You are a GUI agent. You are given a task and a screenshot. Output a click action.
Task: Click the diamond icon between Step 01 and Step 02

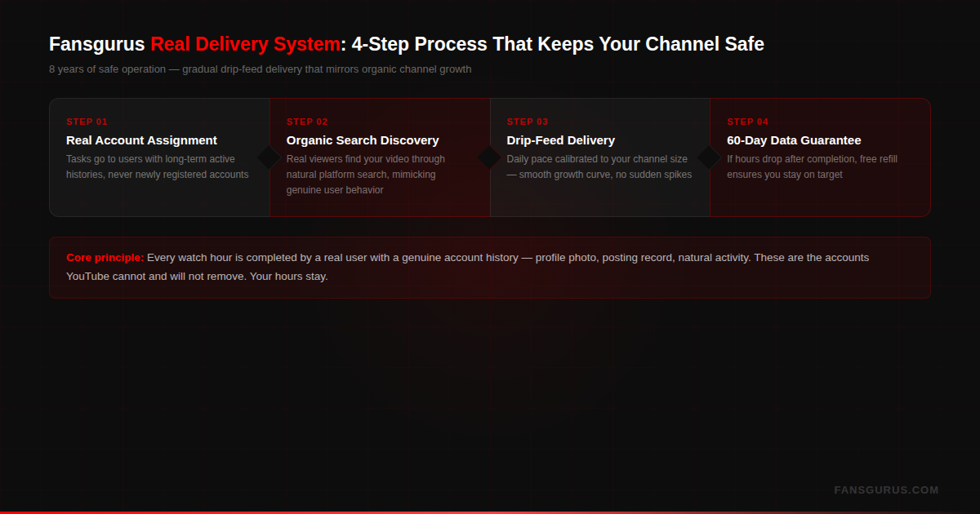(x=269, y=157)
